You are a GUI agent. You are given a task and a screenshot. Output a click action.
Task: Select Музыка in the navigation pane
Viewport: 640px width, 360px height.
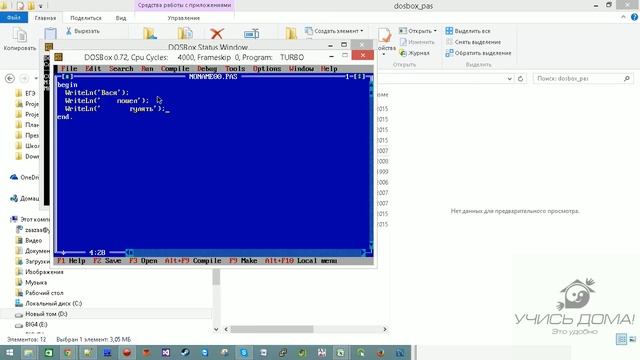[x=31, y=282]
